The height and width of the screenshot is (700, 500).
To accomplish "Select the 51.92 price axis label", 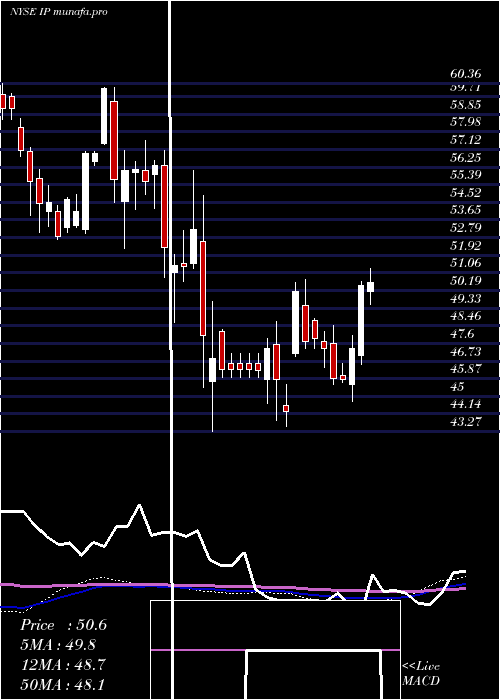I will pos(465,246).
